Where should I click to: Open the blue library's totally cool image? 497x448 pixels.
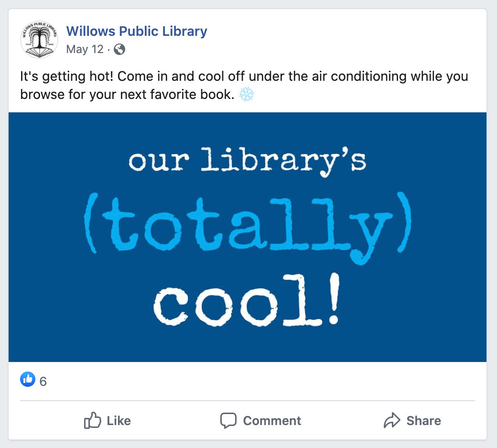point(247,237)
